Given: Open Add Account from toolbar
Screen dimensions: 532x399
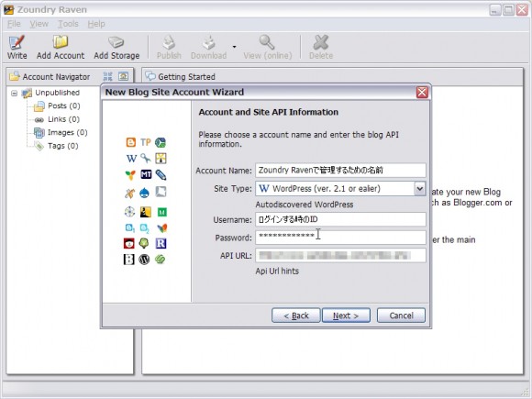Looking at the screenshot, I should click(61, 47).
